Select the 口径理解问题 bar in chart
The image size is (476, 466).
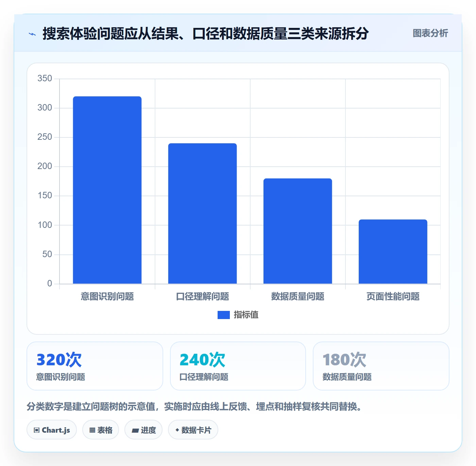point(202,213)
